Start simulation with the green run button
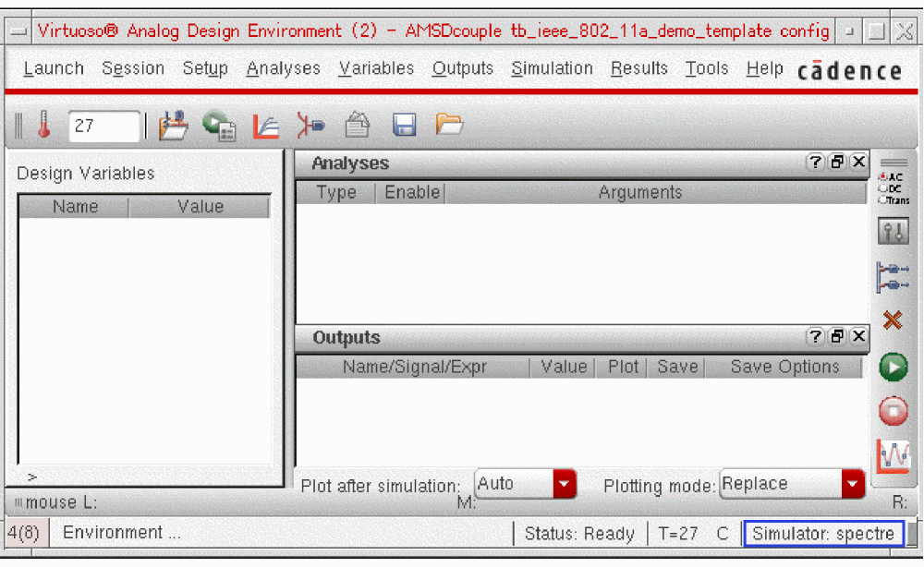Image resolution: width=924 pixels, height=567 pixels. tap(894, 367)
